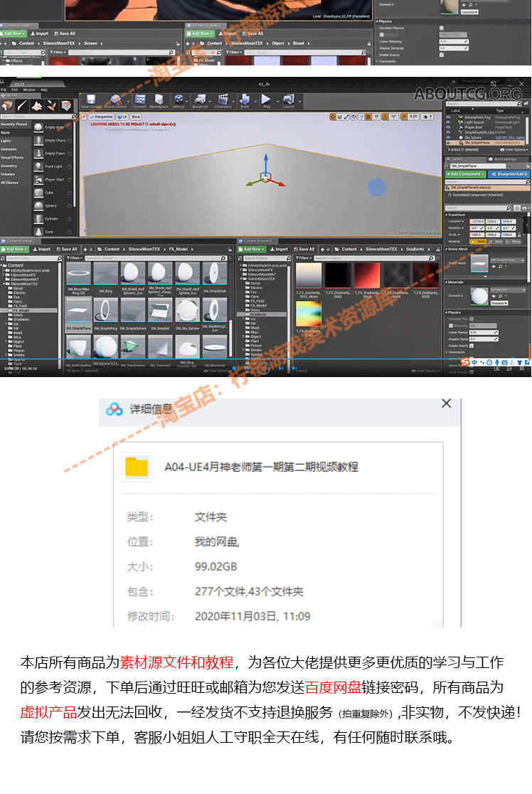The image size is (532, 794).
Task: Toggle Enable Gravity checkbox in Physics
Action: pos(472,345)
